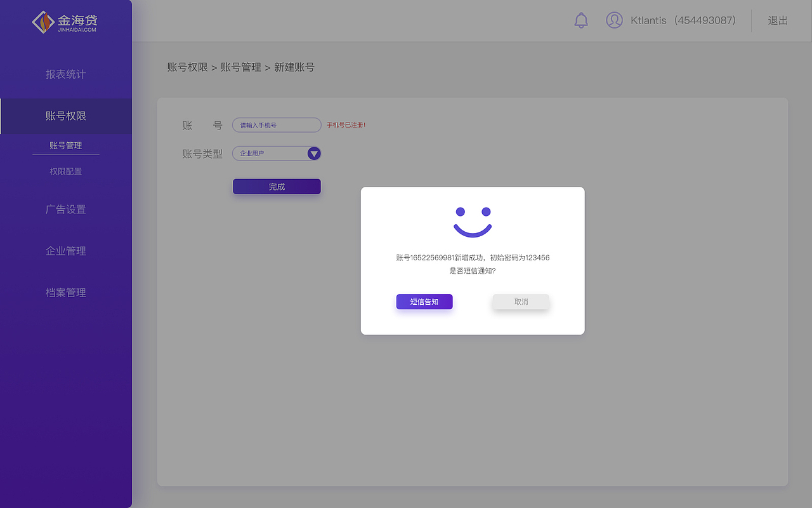812x508 pixels.
Task: Click the 取消 button in the dialog
Action: point(520,302)
